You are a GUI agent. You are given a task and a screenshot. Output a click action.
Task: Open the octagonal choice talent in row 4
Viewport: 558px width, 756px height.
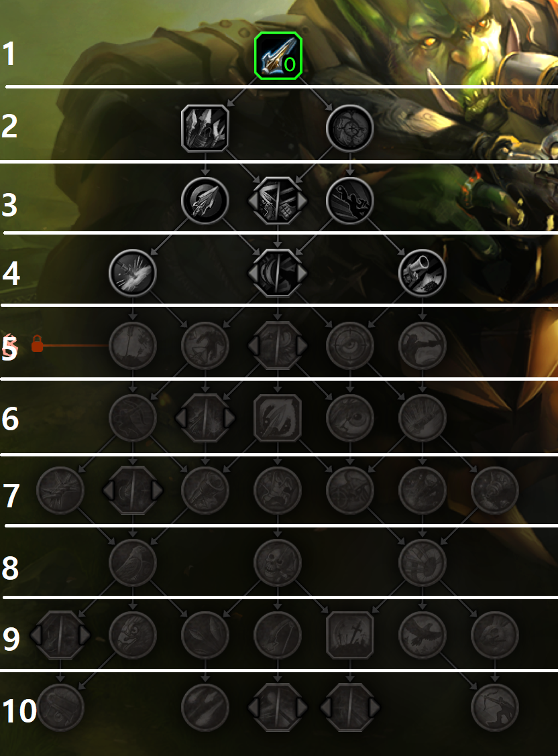click(x=277, y=273)
